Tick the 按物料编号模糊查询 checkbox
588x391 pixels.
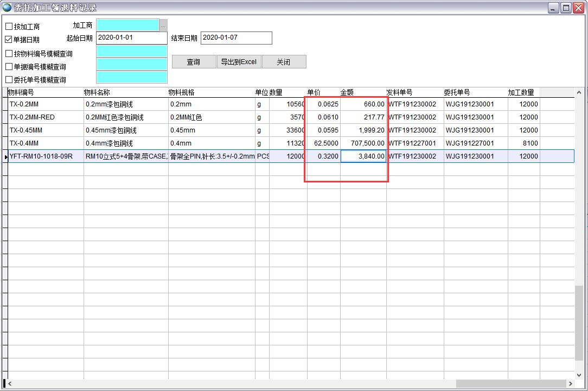point(9,54)
